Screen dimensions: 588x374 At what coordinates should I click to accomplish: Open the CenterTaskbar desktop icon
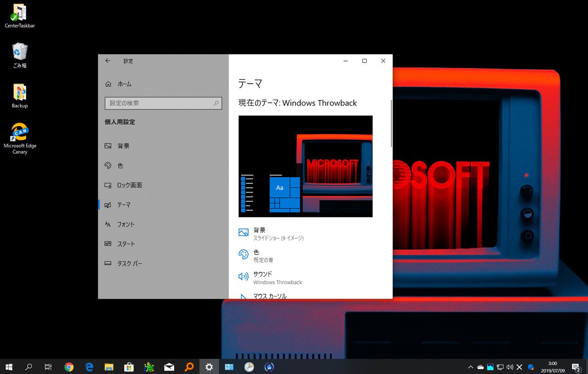point(20,16)
